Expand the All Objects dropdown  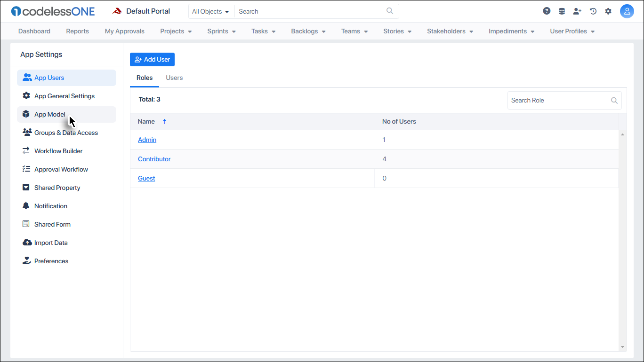[211, 11]
